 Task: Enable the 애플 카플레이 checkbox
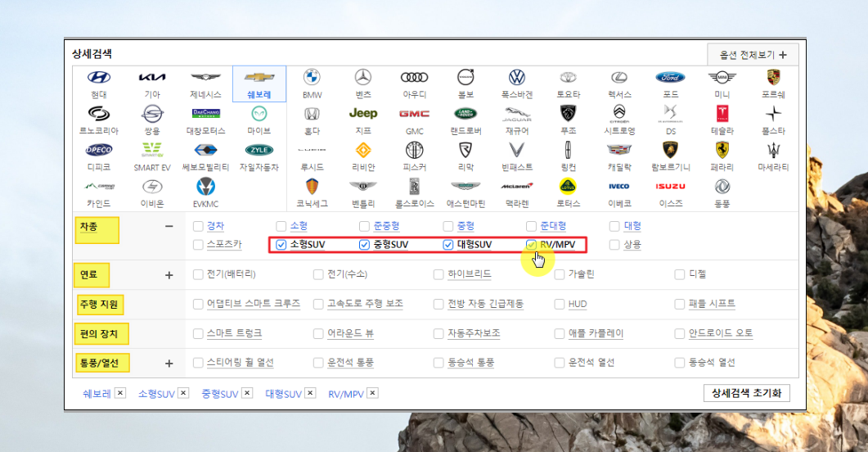click(559, 333)
